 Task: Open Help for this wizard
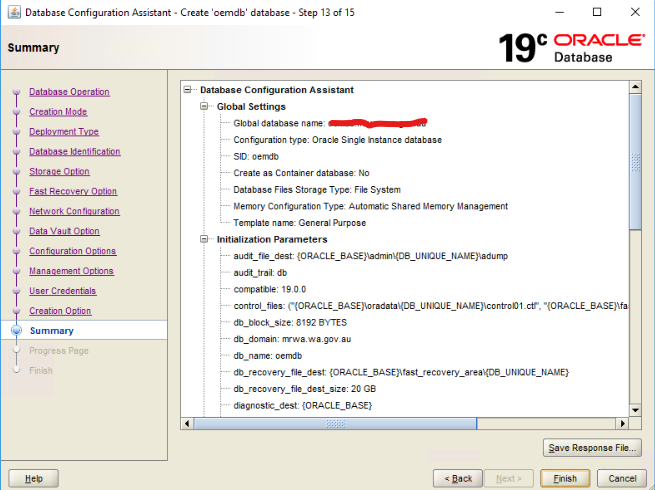[33, 478]
